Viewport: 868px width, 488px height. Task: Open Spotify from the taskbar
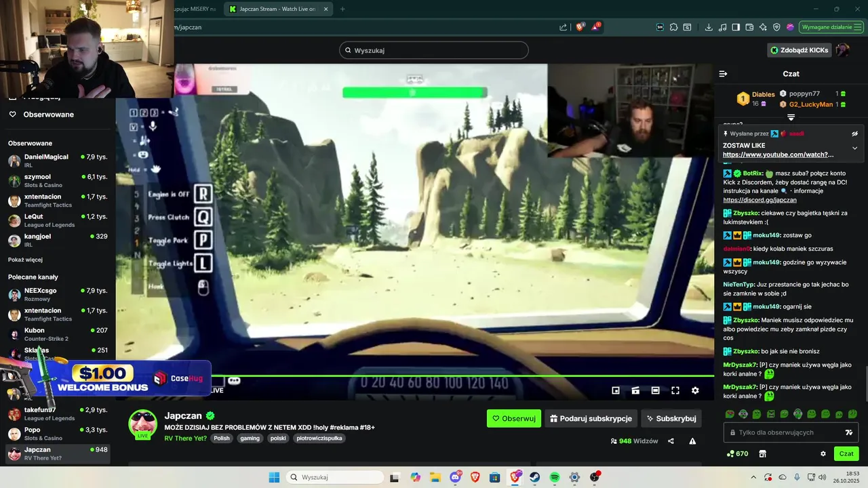[x=554, y=477]
